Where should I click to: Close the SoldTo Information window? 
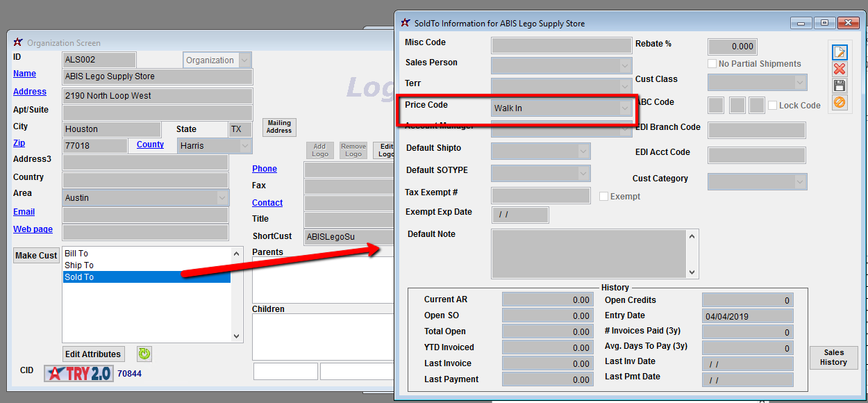pos(848,23)
